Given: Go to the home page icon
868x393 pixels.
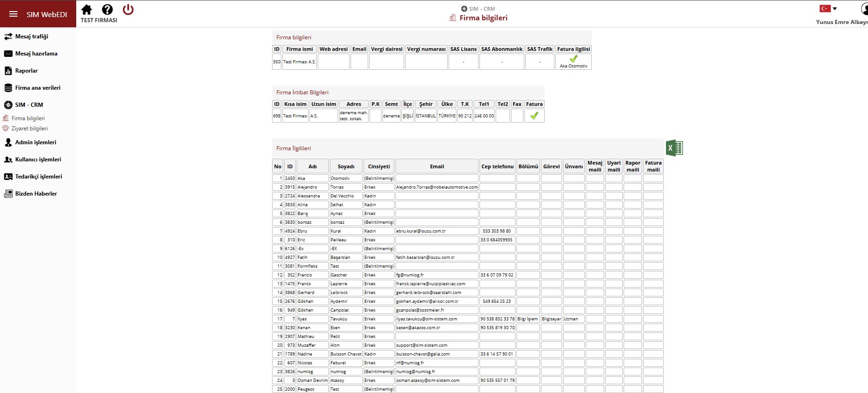Looking at the screenshot, I should pos(86,9).
